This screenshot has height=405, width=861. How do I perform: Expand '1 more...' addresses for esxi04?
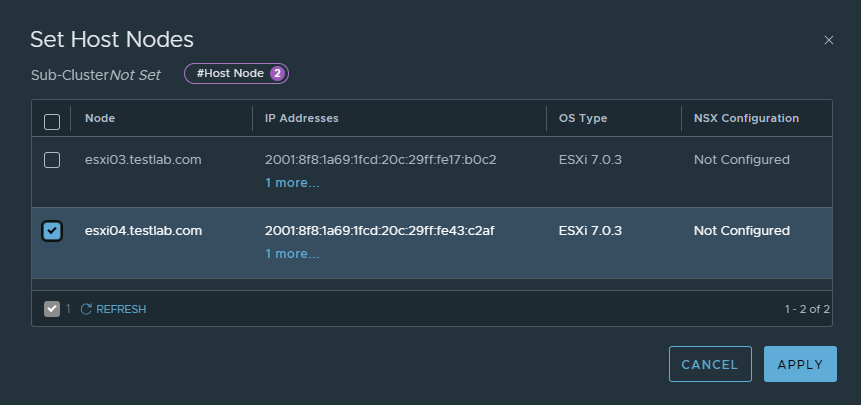tap(292, 254)
